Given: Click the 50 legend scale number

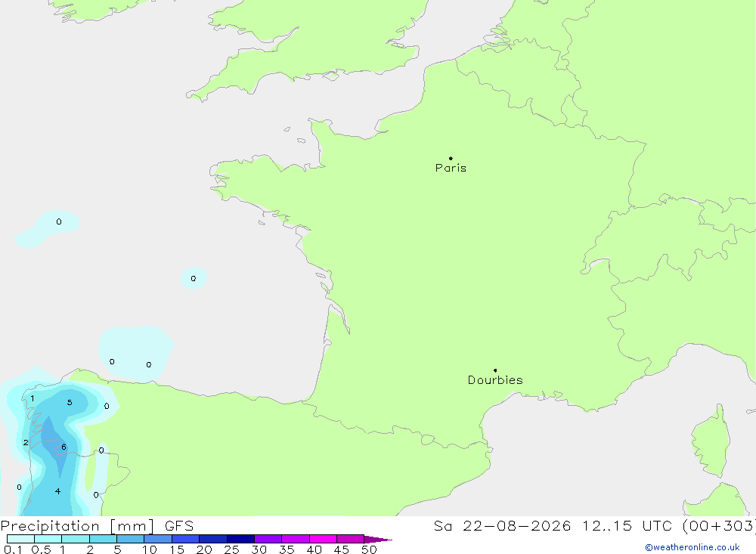Looking at the screenshot, I should pos(369,549).
